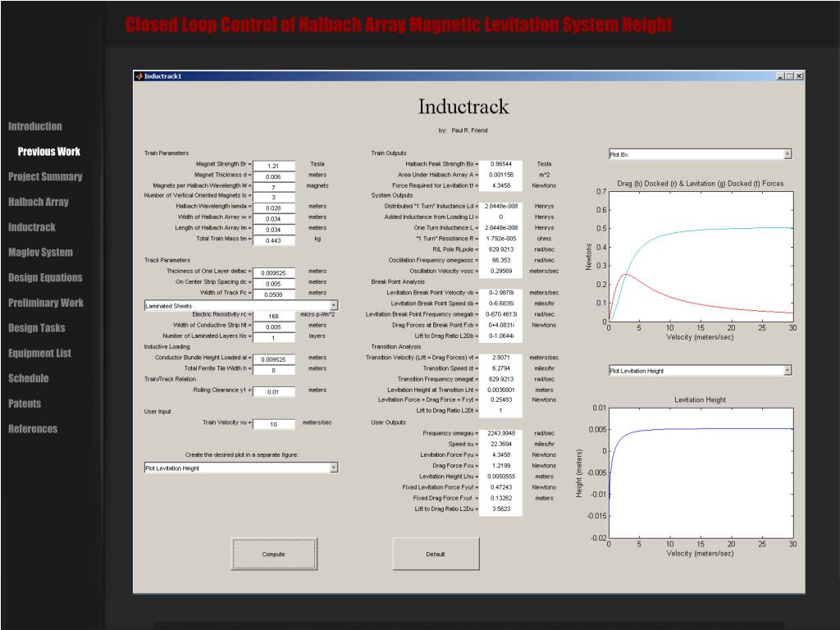
Task: Click the Inductrack heading text
Action: pos(463,107)
